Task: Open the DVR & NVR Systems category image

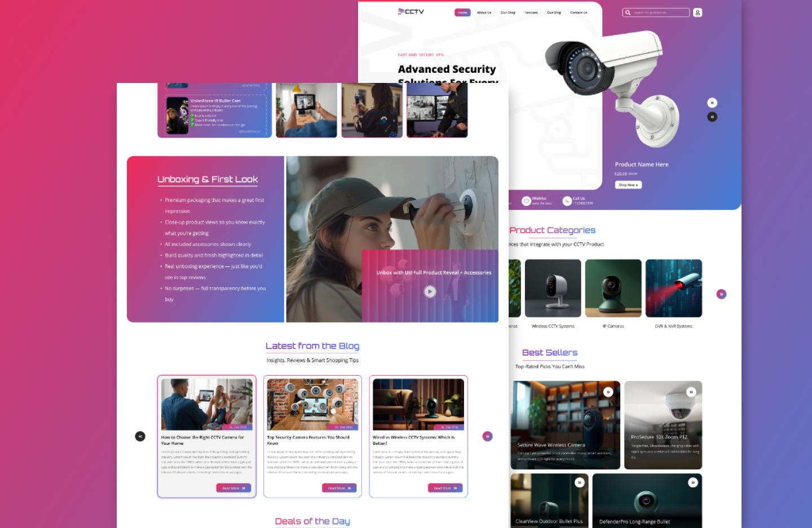Action: (x=674, y=288)
